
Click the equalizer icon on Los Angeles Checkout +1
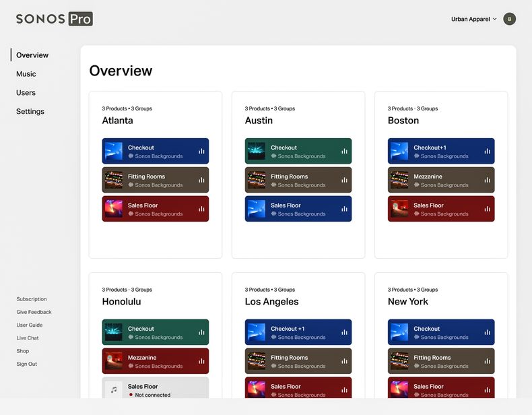point(344,332)
